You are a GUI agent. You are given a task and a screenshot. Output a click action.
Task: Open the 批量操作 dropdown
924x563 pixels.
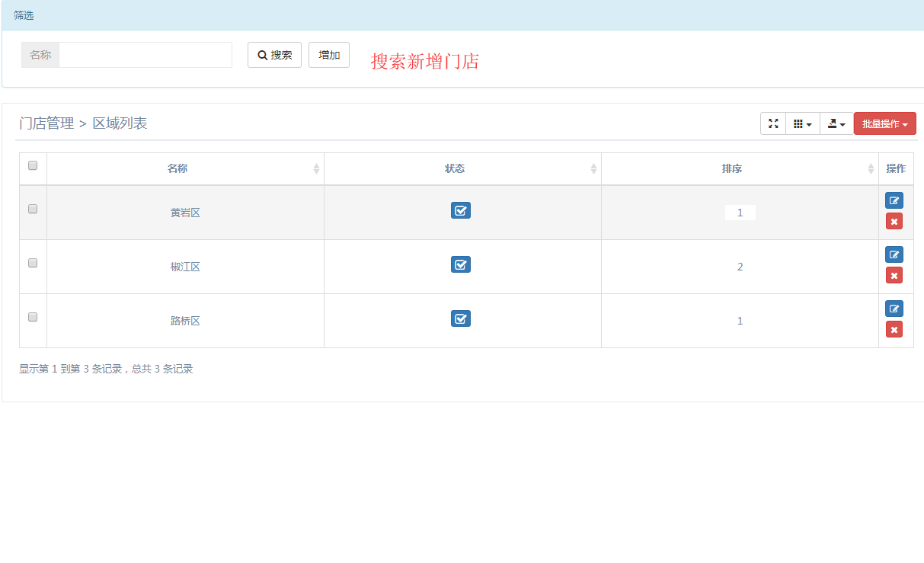coord(885,123)
